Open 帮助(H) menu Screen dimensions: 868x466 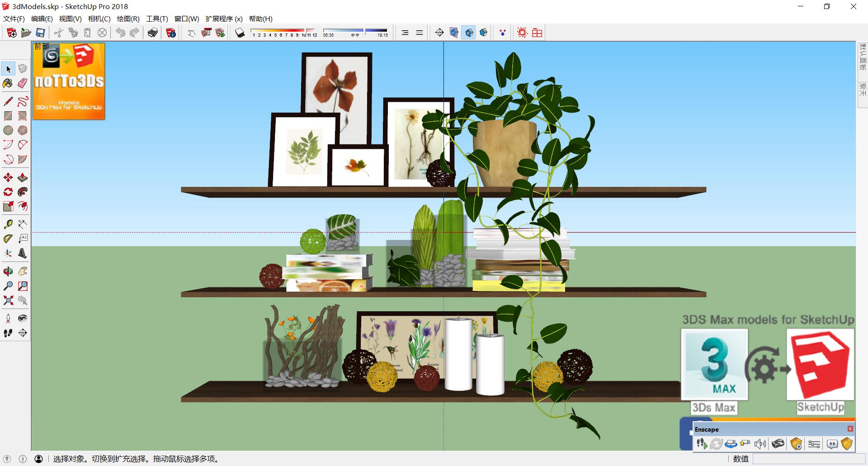click(x=261, y=19)
